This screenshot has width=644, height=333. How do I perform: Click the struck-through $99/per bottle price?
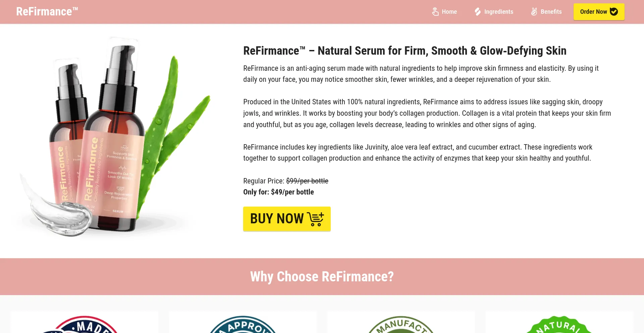point(307,181)
